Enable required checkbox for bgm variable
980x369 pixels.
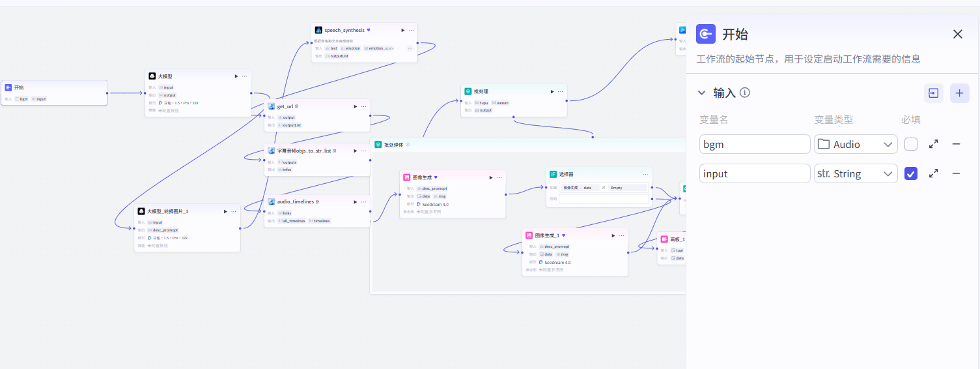pos(911,144)
